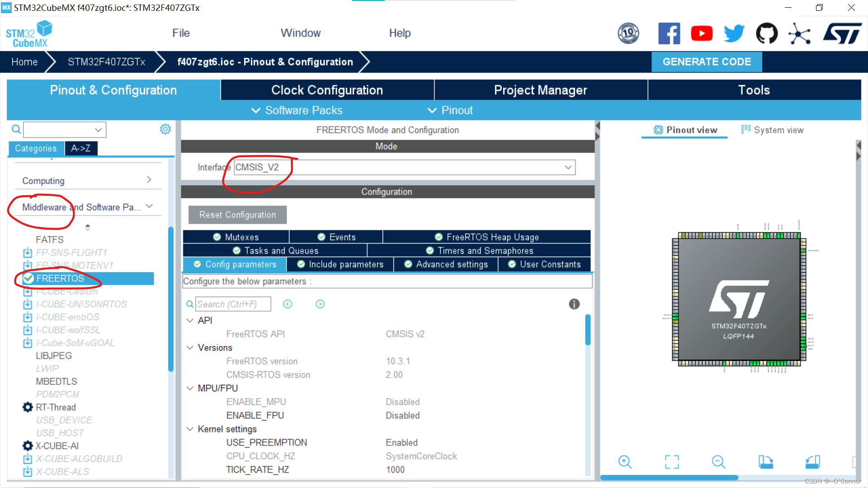Click the fit-to-screen frame icon
The image size is (868, 488).
coord(672,462)
